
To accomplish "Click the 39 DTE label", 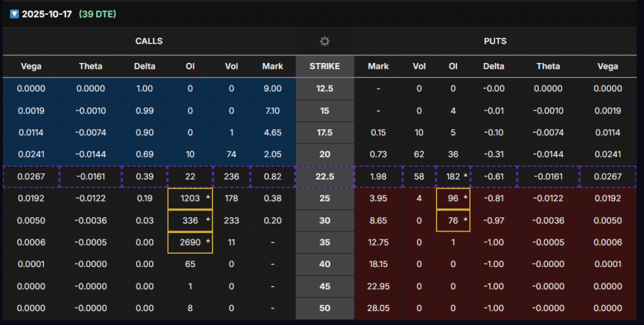I will 97,14.
